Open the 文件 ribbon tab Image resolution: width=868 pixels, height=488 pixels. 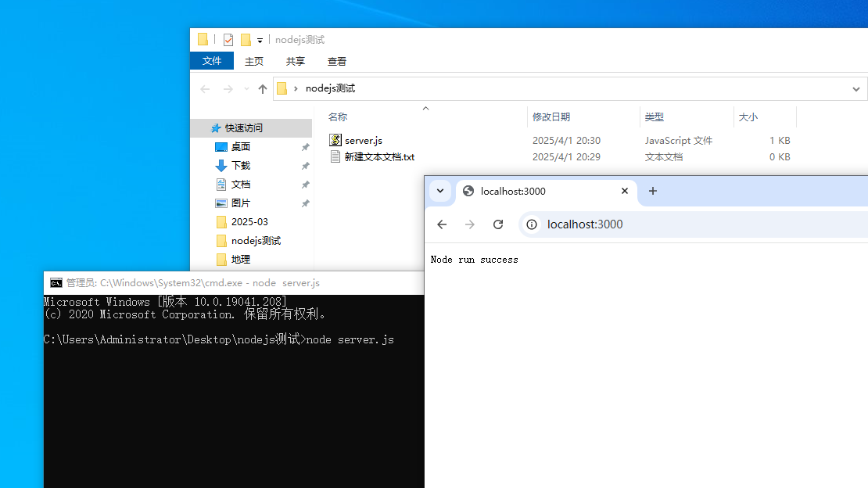click(212, 61)
